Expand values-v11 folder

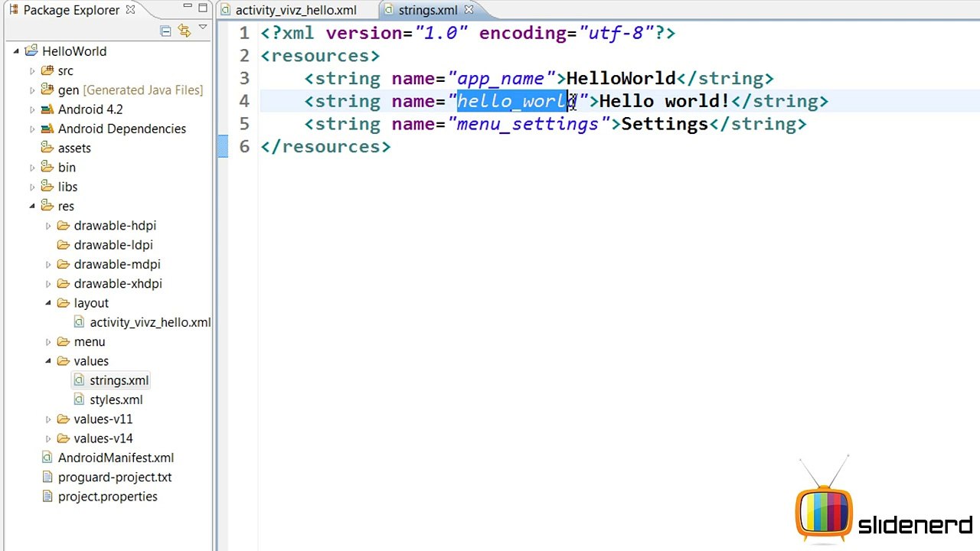point(48,419)
